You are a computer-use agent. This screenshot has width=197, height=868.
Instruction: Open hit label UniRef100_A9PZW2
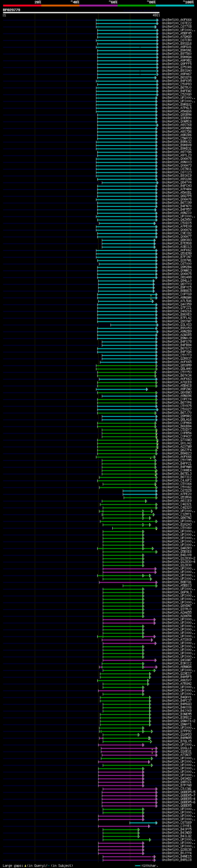tap(177, 389)
